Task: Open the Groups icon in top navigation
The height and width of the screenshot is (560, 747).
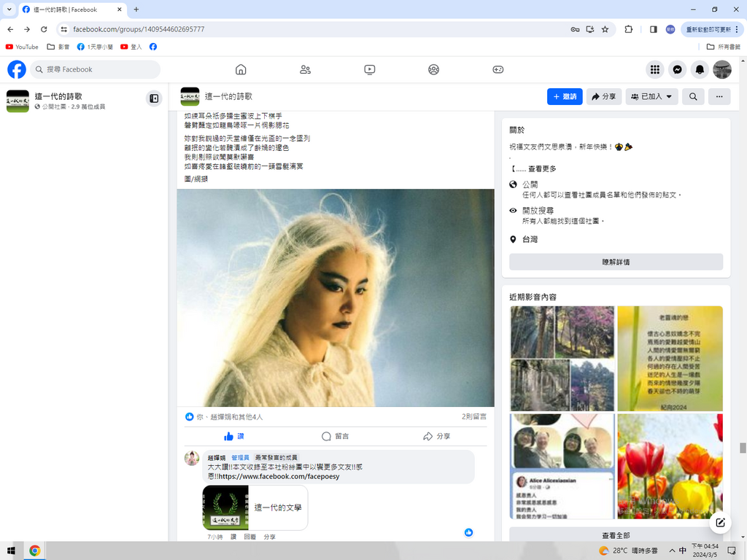Action: point(433,69)
